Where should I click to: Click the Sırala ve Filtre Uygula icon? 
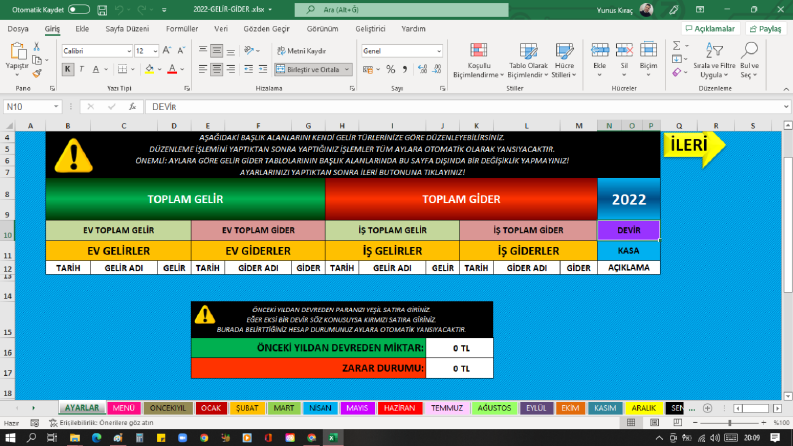(x=714, y=51)
